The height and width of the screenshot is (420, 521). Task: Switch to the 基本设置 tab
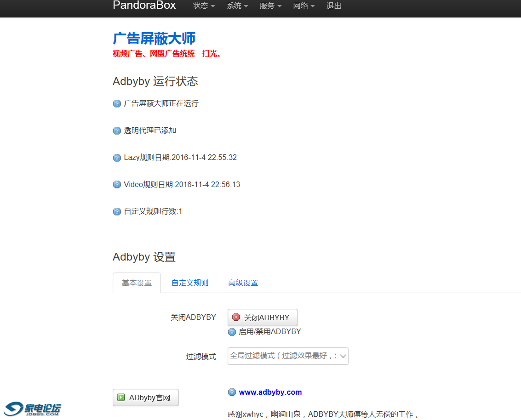point(137,283)
